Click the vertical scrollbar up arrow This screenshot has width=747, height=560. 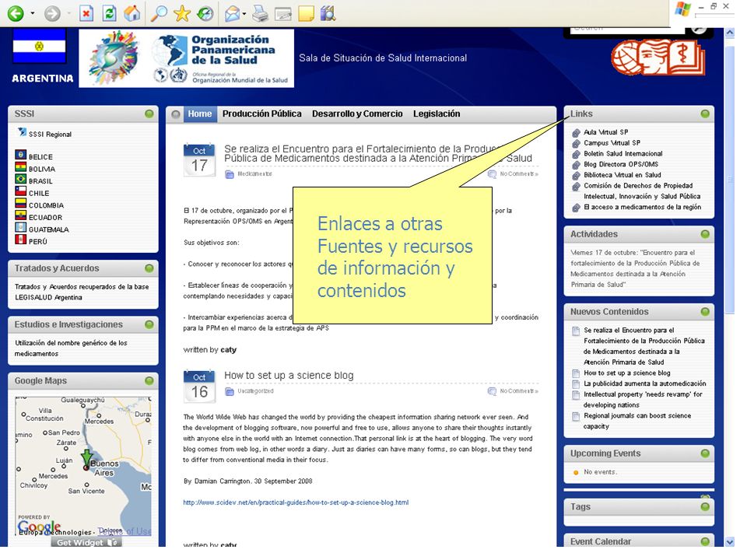pyautogui.click(x=729, y=33)
